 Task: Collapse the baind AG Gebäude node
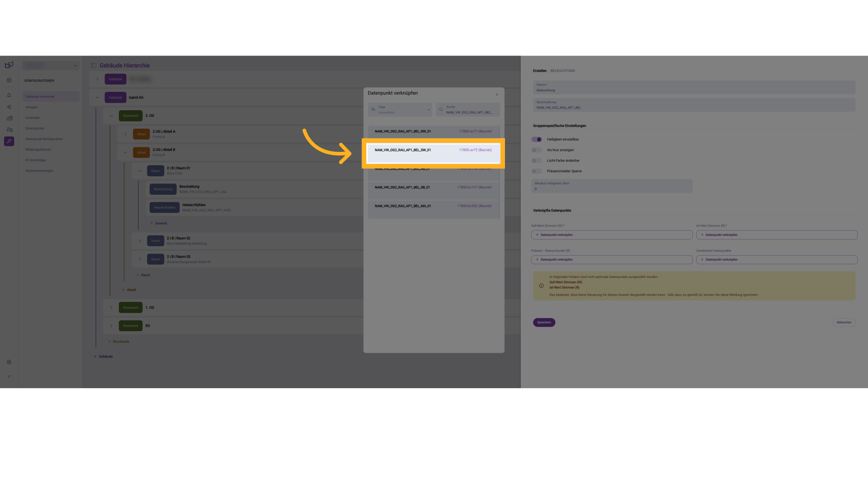coord(97,98)
